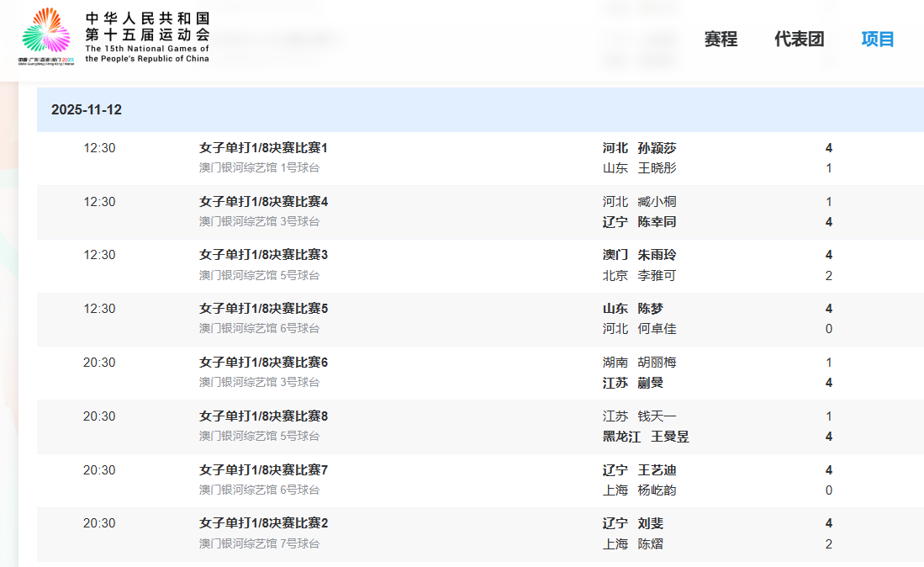Image resolution: width=924 pixels, height=567 pixels.
Task: Select the highlighted 项目 tab
Action: click(877, 39)
